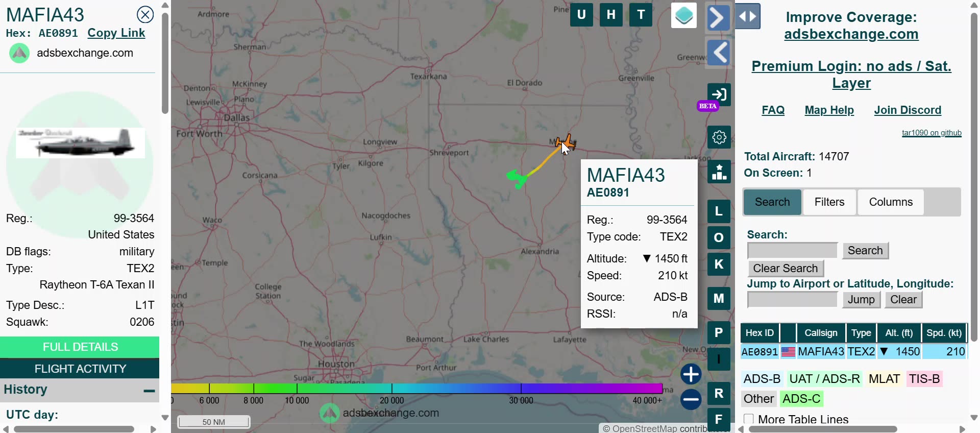Zoom in the map with plus button

[691, 374]
